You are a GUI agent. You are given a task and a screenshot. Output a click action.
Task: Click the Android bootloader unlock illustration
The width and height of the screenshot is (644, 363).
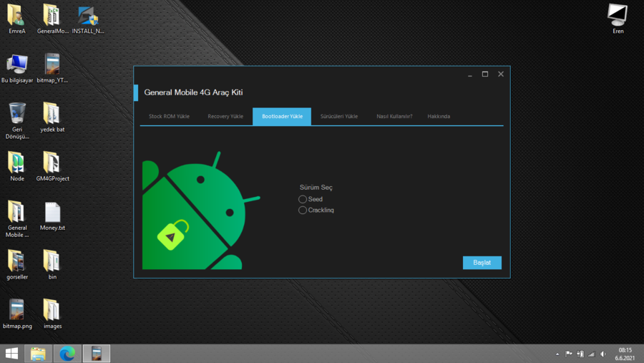tap(201, 210)
